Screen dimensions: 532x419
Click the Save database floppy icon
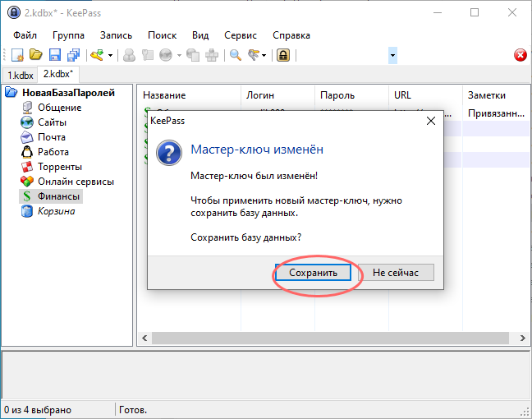55,55
